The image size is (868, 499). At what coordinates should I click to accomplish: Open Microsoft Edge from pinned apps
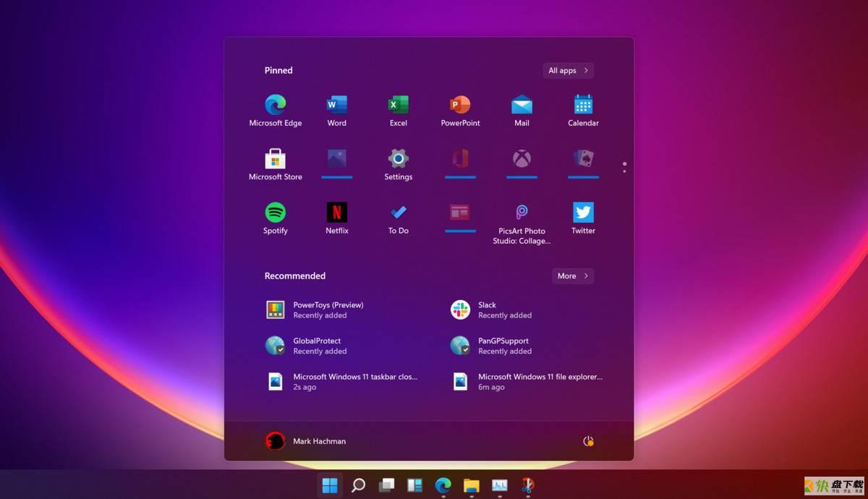[276, 111]
